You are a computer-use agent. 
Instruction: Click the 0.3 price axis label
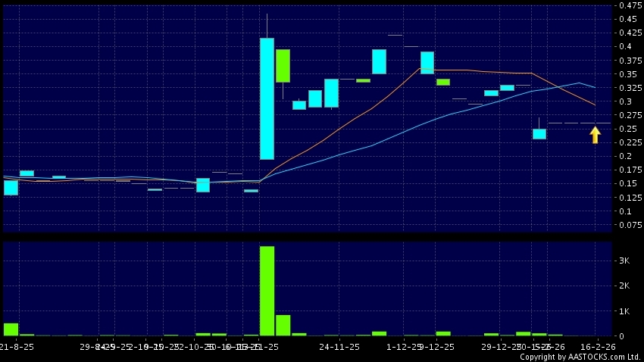click(624, 101)
